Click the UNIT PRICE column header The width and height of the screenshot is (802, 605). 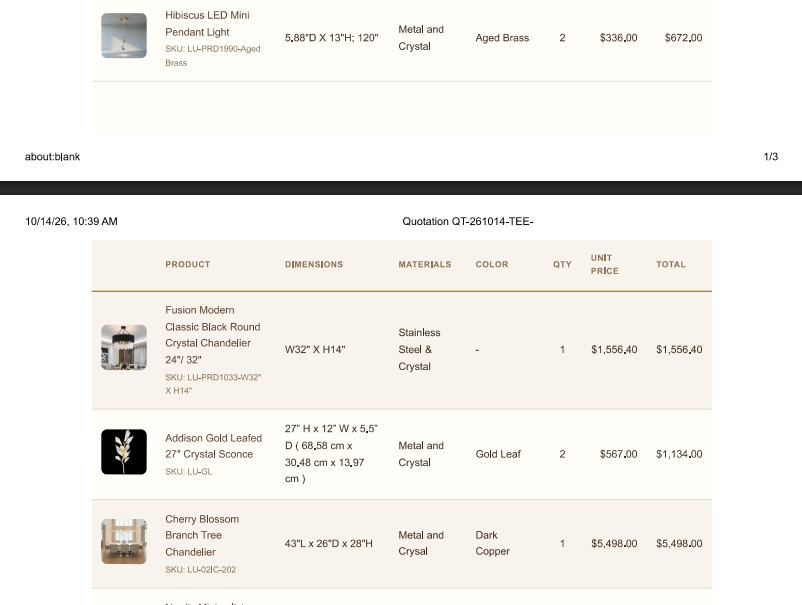pos(605,264)
